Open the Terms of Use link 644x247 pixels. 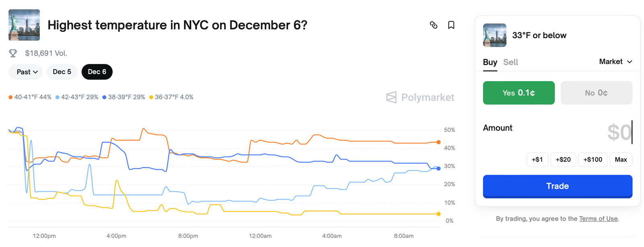pos(599,218)
